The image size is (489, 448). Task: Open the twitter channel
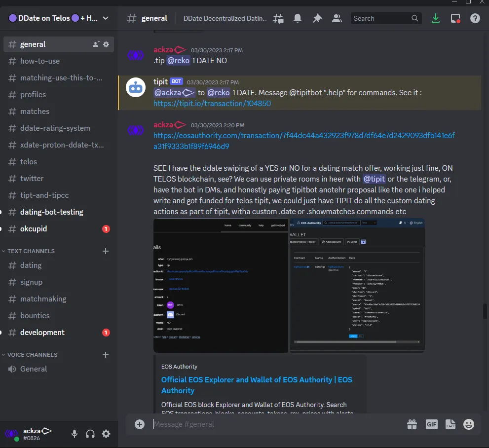pyautogui.click(x=59, y=178)
